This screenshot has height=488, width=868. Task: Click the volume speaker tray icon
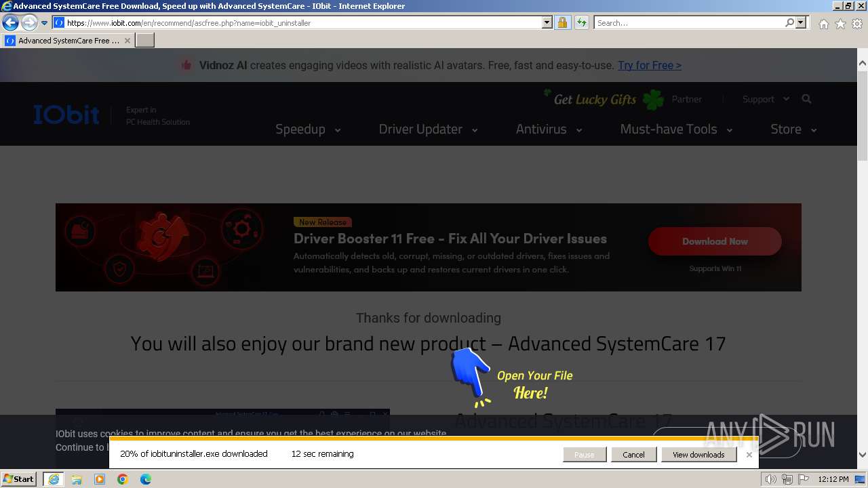coord(771,479)
